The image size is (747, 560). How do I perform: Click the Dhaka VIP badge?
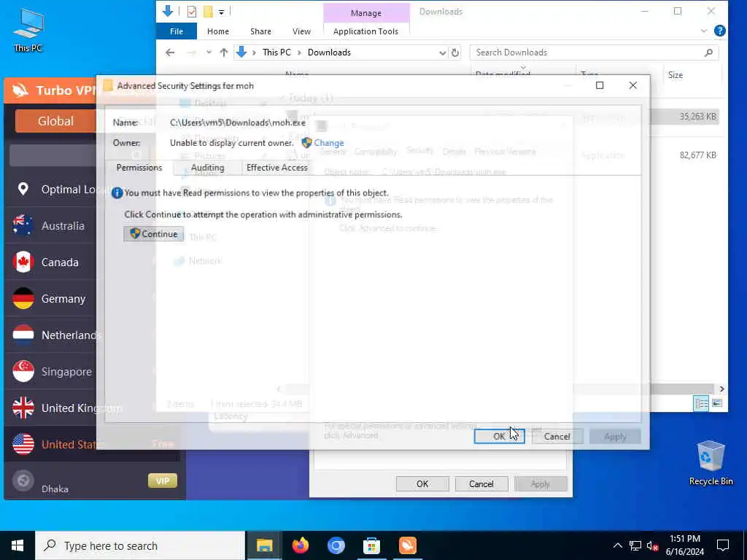point(163,481)
